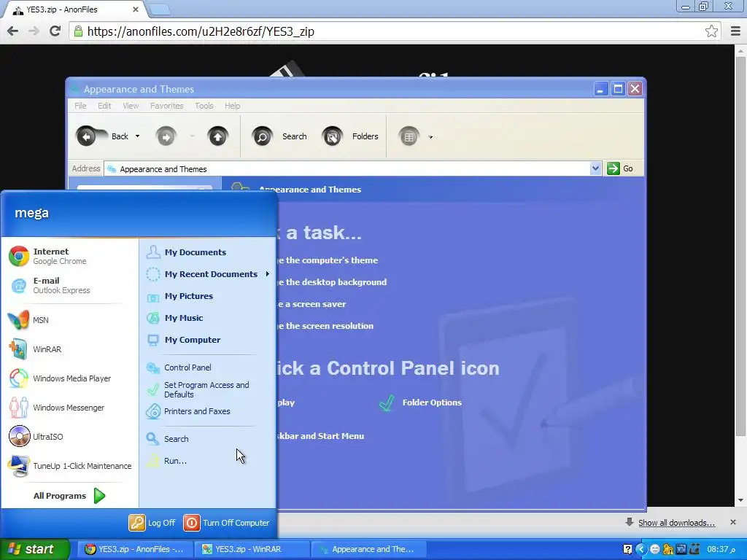Image resolution: width=747 pixels, height=560 pixels.
Task: Click Chrome back arrow
Action: click(x=13, y=31)
